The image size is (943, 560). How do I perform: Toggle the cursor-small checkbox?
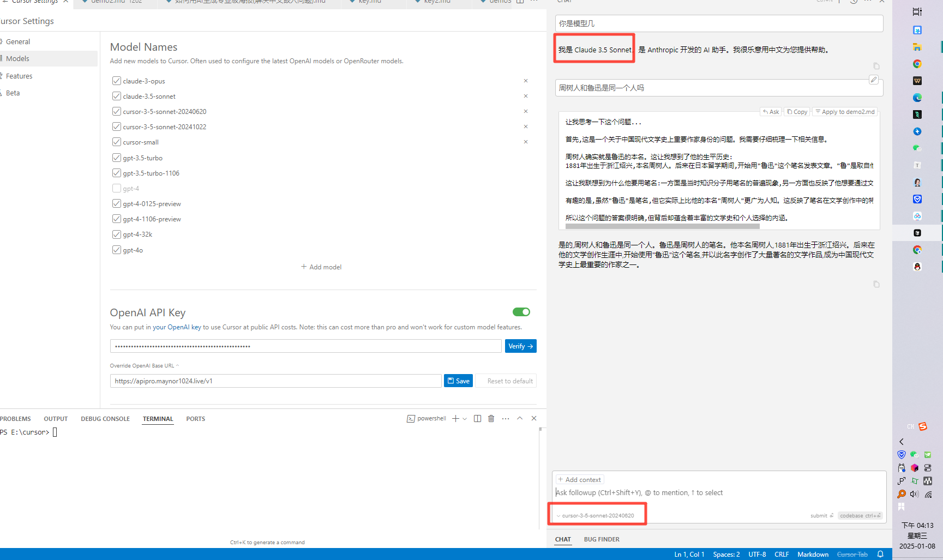(116, 142)
